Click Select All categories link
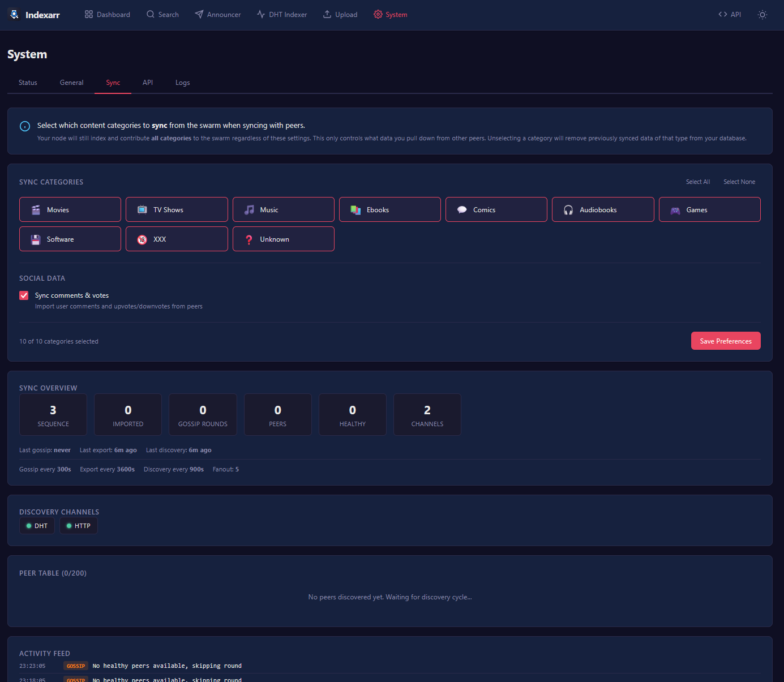The image size is (784, 682). (697, 182)
